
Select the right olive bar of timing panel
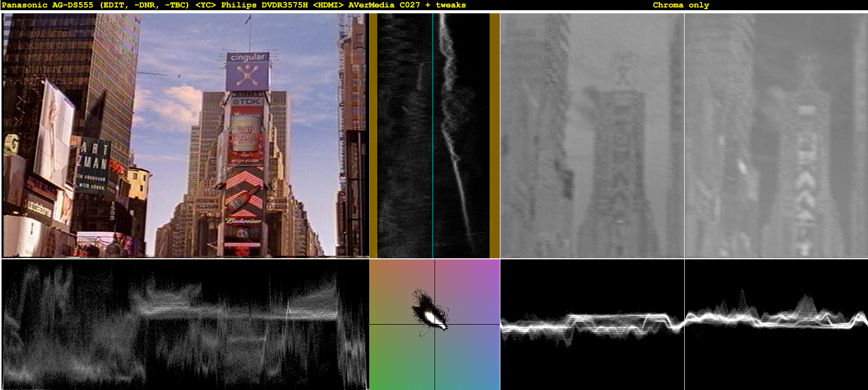494,135
